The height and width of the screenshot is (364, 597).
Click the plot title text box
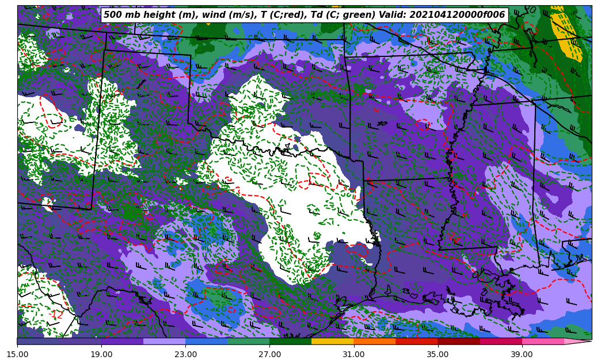click(x=304, y=15)
